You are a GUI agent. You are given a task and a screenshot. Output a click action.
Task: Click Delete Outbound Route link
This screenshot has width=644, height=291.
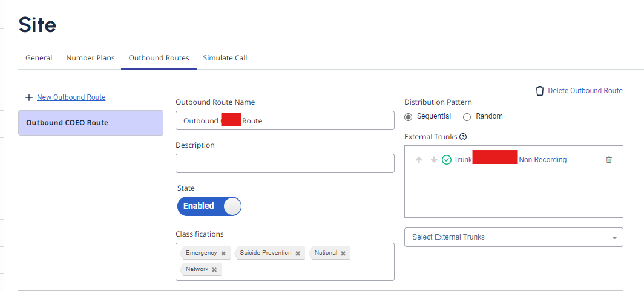click(x=585, y=91)
